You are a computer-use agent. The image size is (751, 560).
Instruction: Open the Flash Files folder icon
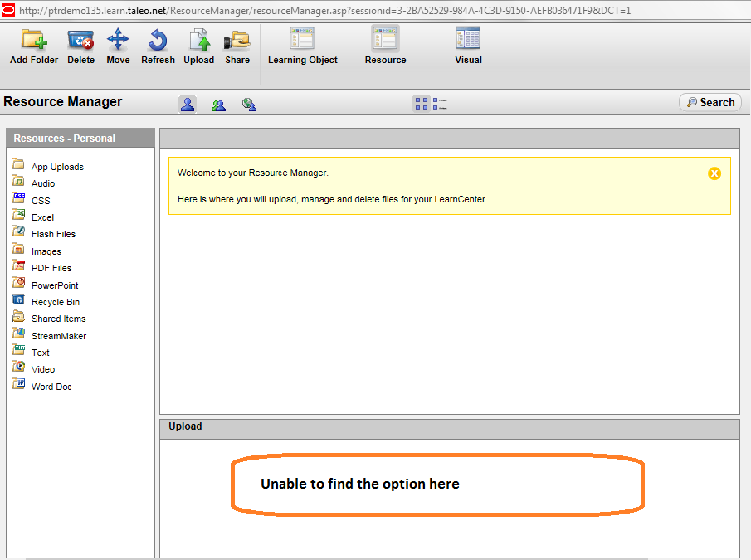tap(18, 231)
